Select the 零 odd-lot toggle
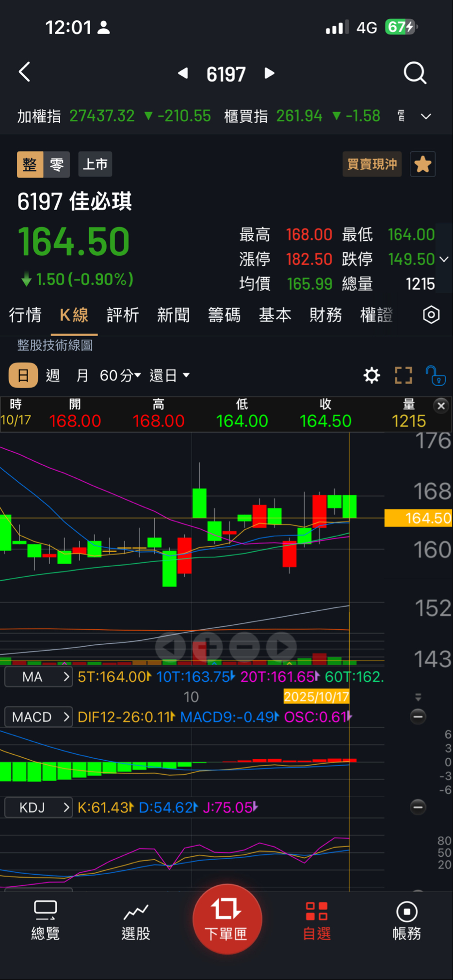This screenshot has height=980, width=453. 57,164
